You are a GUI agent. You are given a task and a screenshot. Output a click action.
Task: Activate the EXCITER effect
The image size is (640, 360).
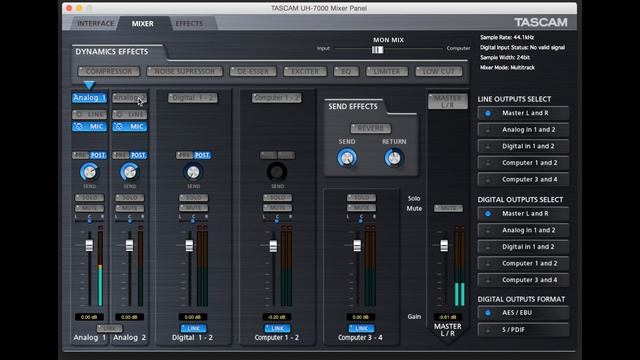(x=304, y=71)
